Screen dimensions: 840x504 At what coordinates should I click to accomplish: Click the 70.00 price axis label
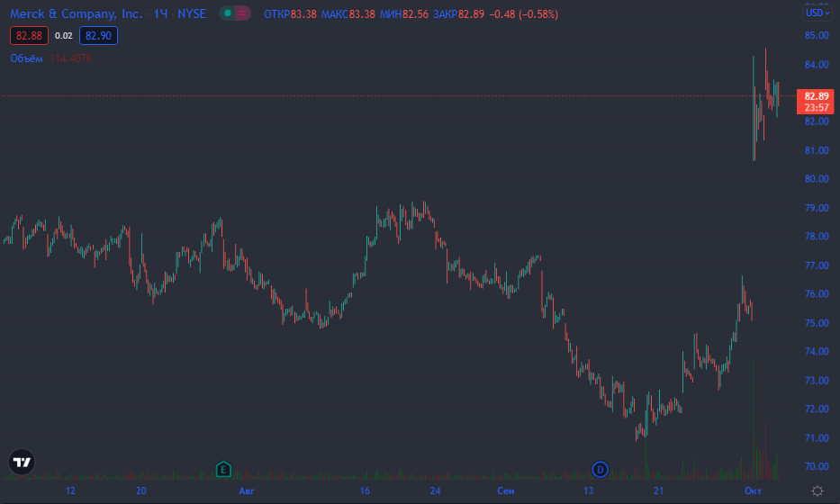point(817,466)
